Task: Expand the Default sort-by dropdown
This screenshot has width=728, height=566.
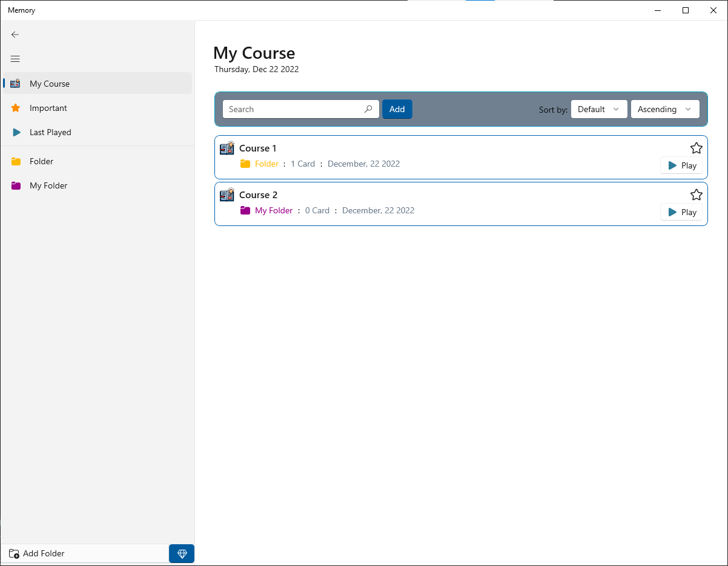Action: 599,109
